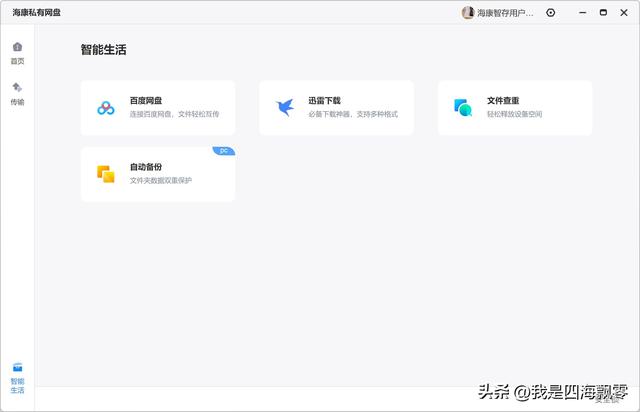Click the 连接百度网盘 description text
The image size is (640, 412).
point(174,114)
